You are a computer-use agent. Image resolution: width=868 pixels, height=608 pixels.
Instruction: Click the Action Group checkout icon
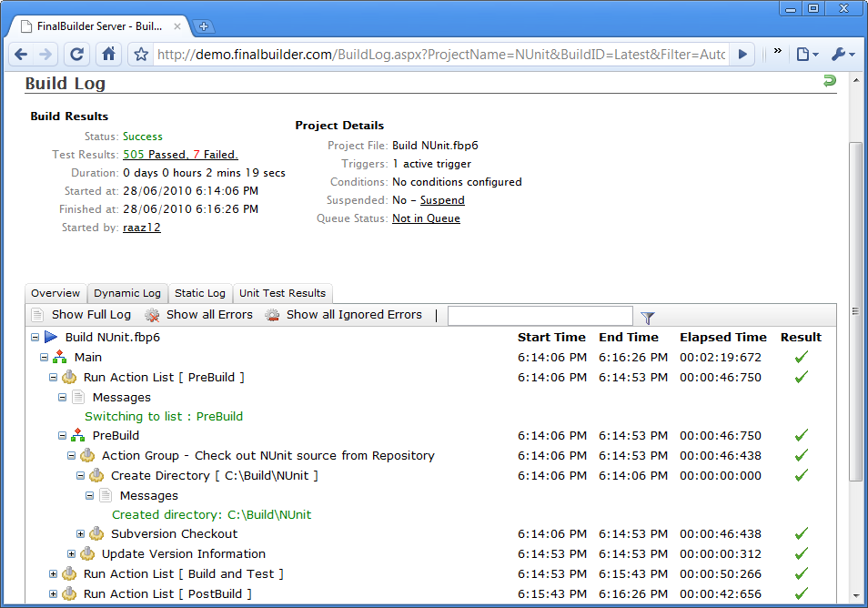click(x=87, y=455)
